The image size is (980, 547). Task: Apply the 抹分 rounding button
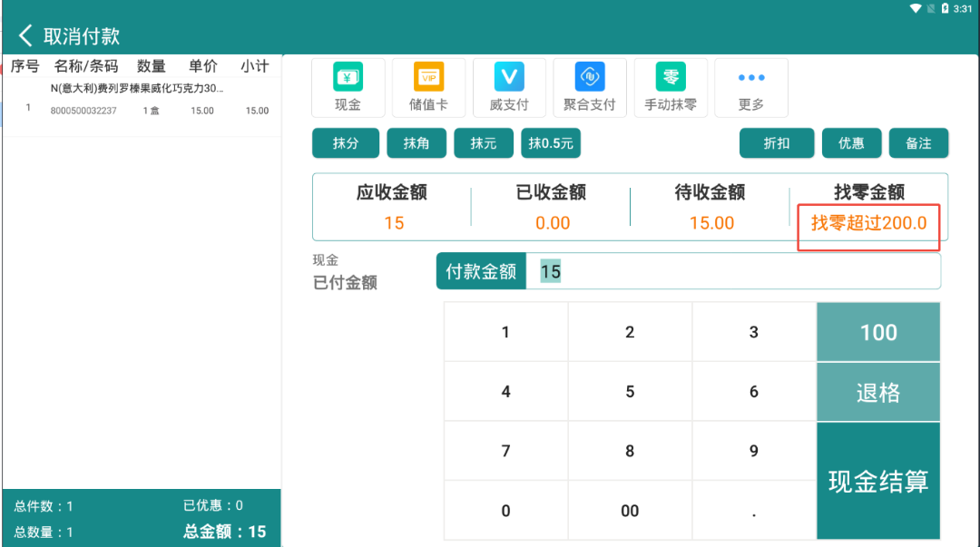346,143
